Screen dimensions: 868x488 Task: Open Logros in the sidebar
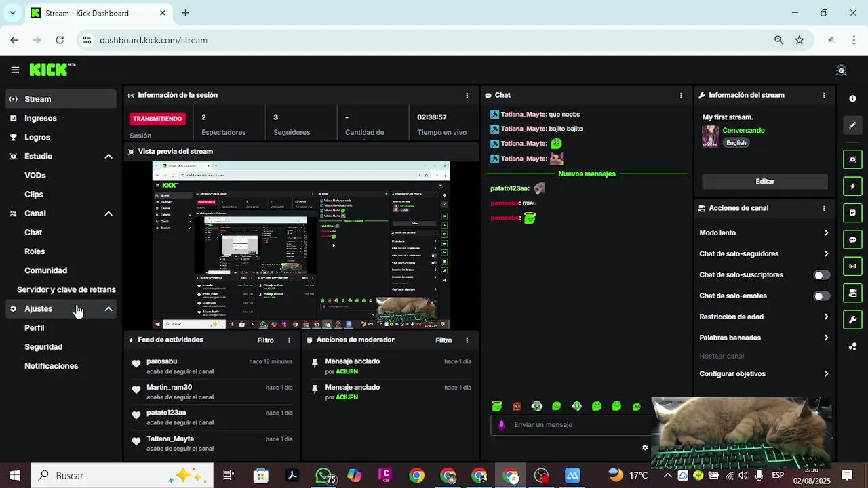pyautogui.click(x=61, y=137)
